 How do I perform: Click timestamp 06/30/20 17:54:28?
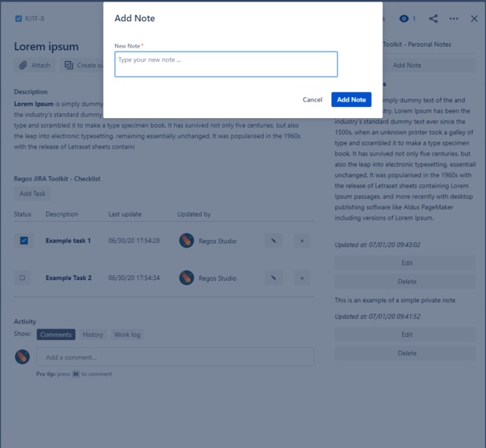point(134,241)
